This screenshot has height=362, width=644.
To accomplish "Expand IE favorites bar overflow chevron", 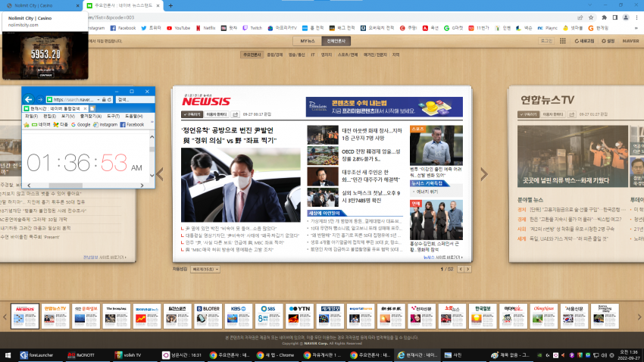I will [x=152, y=123].
